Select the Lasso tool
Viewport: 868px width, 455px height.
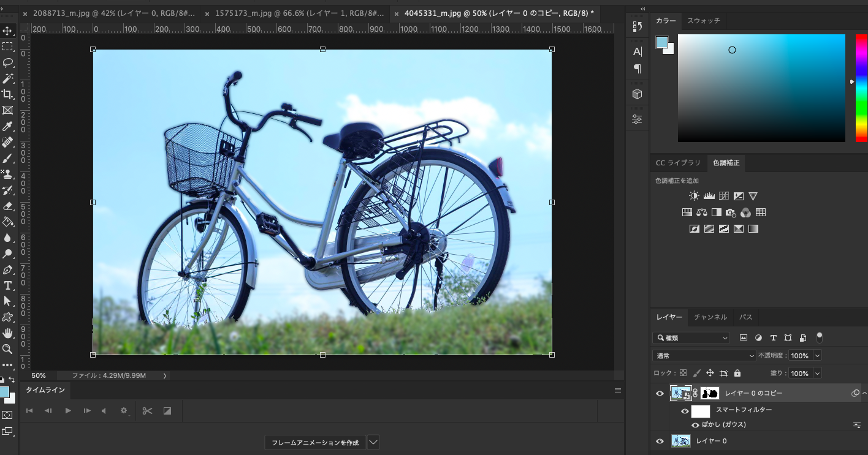pos(7,62)
